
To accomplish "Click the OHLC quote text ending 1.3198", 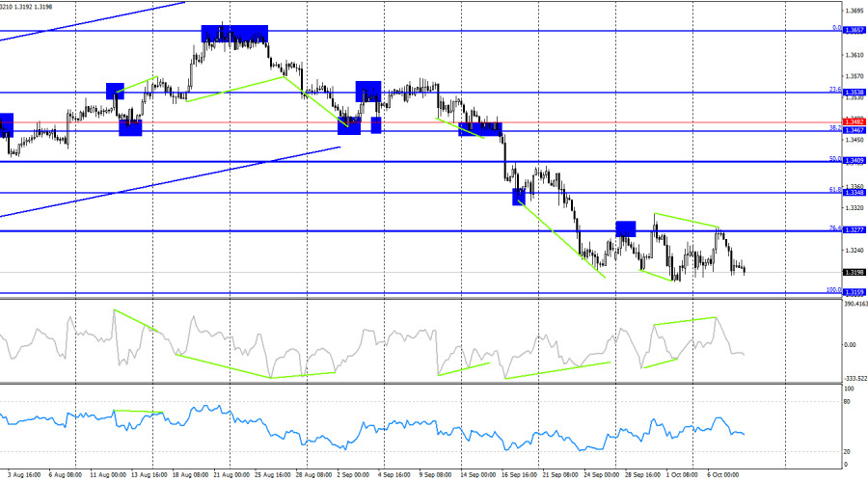I will click(x=27, y=7).
